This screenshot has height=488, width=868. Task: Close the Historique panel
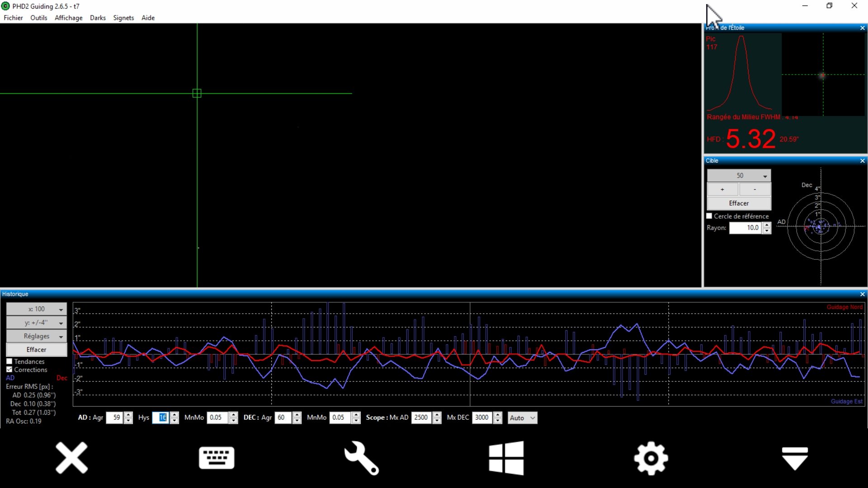pos(862,294)
